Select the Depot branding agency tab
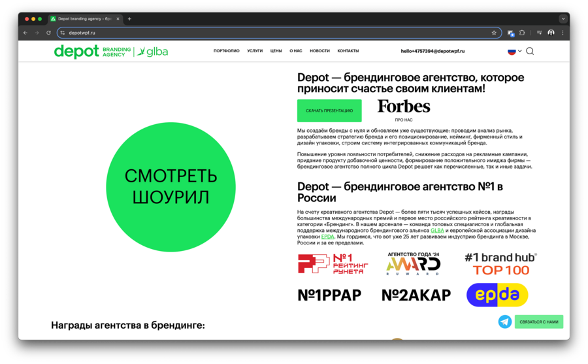The height and width of the screenshot is (364, 588). tap(85, 19)
